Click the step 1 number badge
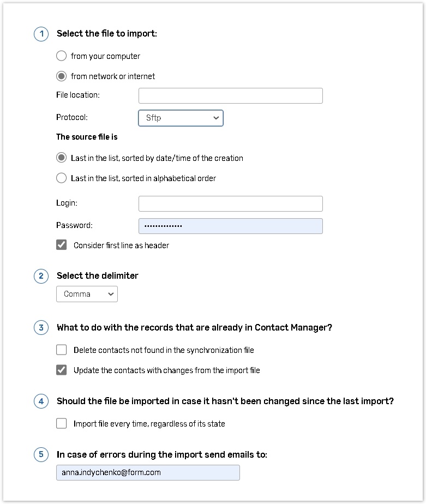Image resolution: width=426 pixels, height=504 pixels. click(x=41, y=34)
